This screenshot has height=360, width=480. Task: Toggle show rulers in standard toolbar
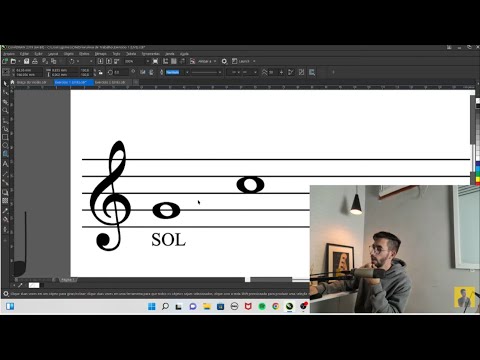[165, 61]
